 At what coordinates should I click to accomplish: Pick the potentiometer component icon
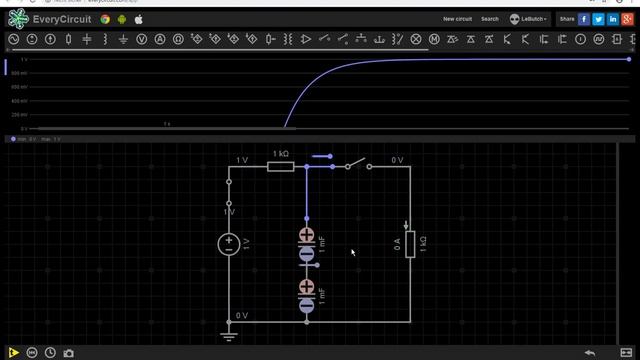[x=270, y=39]
